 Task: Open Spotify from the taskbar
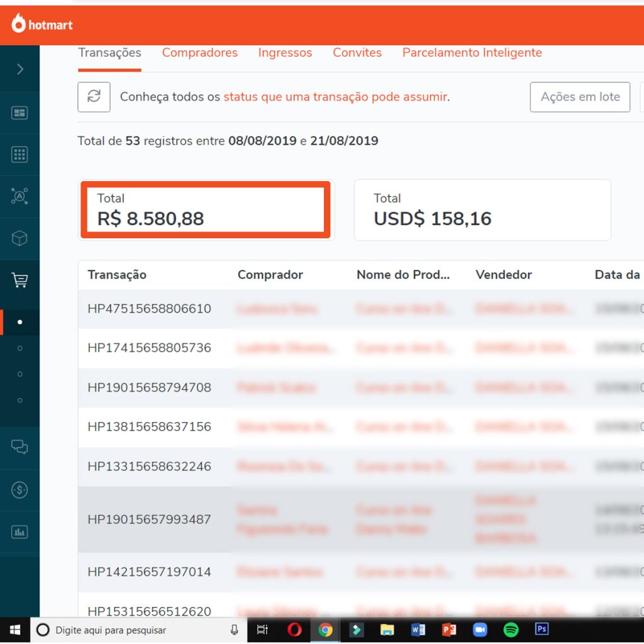511,630
